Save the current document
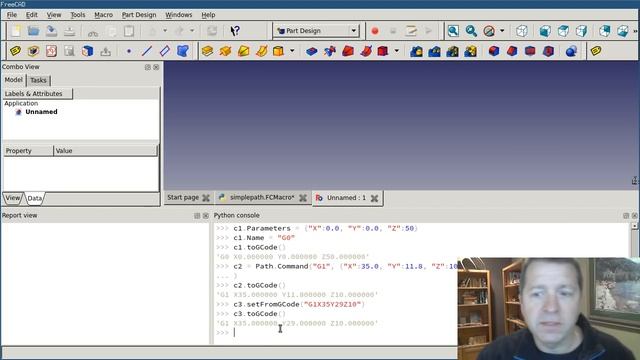 pos(51,31)
